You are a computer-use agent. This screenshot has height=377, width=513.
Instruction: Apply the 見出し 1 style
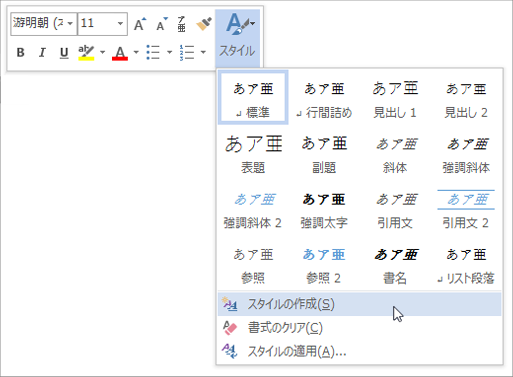coord(395,98)
